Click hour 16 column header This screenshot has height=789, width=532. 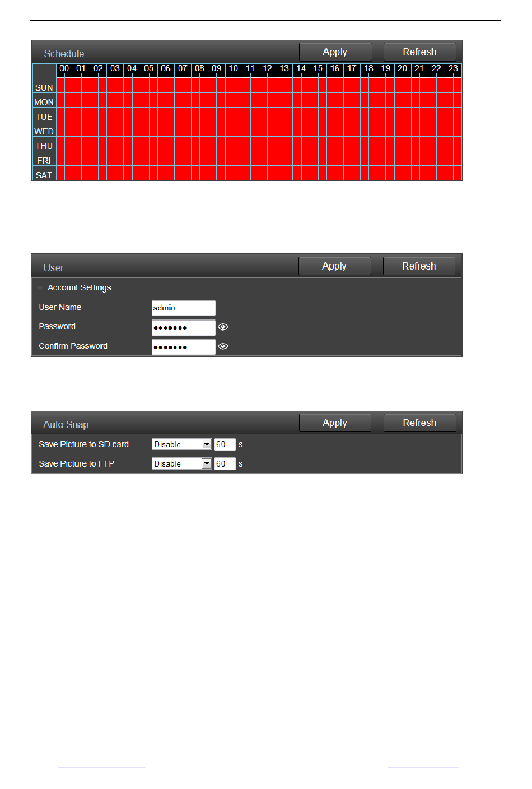tap(335, 68)
